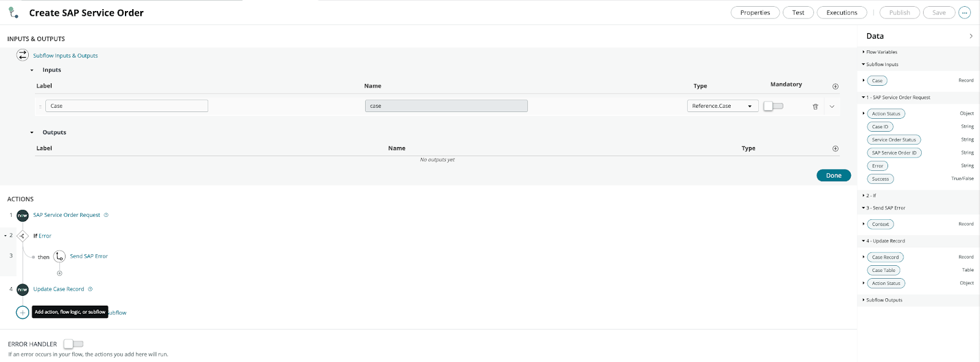Image resolution: width=980 pixels, height=362 pixels.
Task: Open the Executions button
Action: (x=842, y=12)
